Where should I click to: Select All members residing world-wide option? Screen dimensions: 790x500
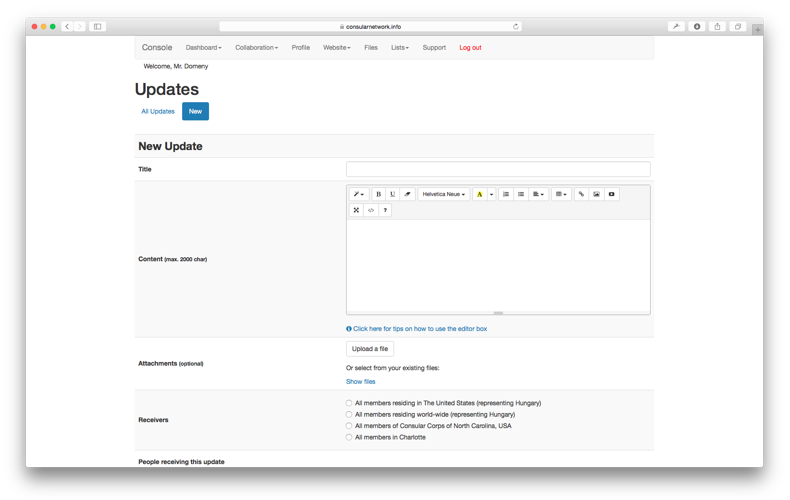pyautogui.click(x=349, y=414)
